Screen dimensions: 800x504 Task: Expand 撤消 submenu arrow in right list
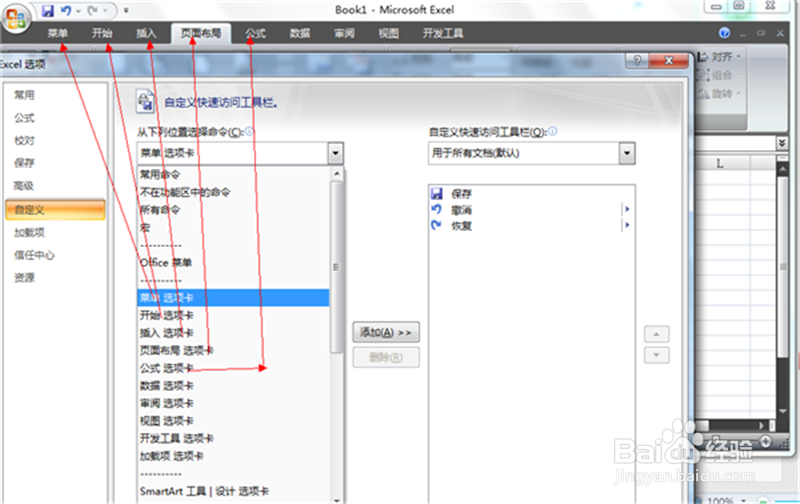627,209
